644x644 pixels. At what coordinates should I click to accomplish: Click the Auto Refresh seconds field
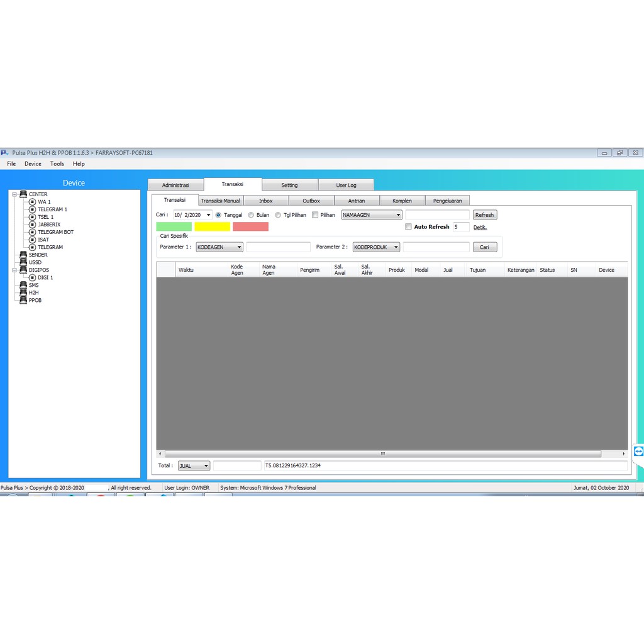click(x=461, y=226)
